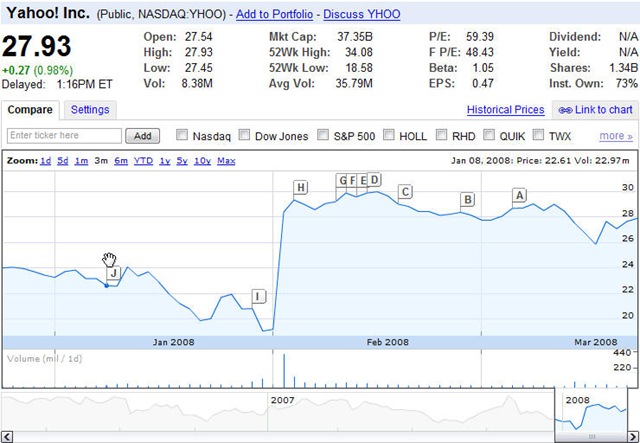The width and height of the screenshot is (640, 443).
Task: Click the Delayed 1:16PM ET timestamp
Action: coord(57,85)
